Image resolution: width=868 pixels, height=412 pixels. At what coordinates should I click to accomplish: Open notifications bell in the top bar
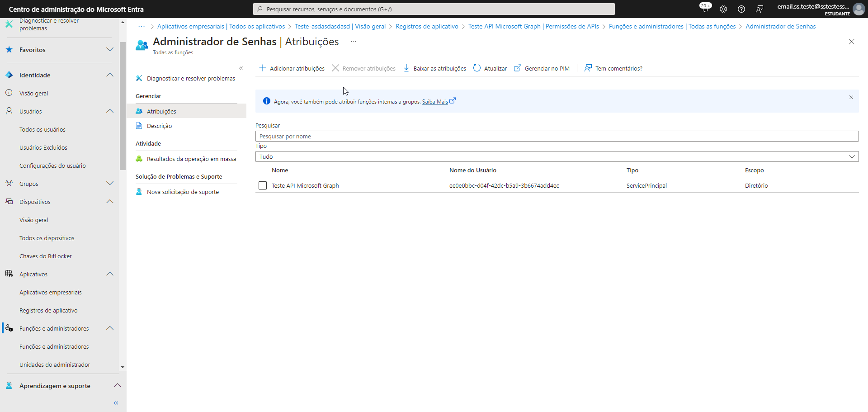tap(705, 9)
